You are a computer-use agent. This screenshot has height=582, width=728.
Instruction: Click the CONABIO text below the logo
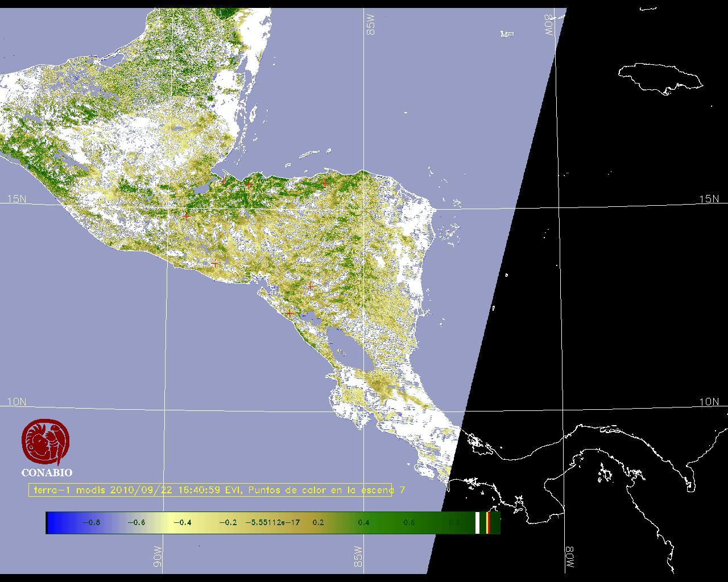pos(47,472)
